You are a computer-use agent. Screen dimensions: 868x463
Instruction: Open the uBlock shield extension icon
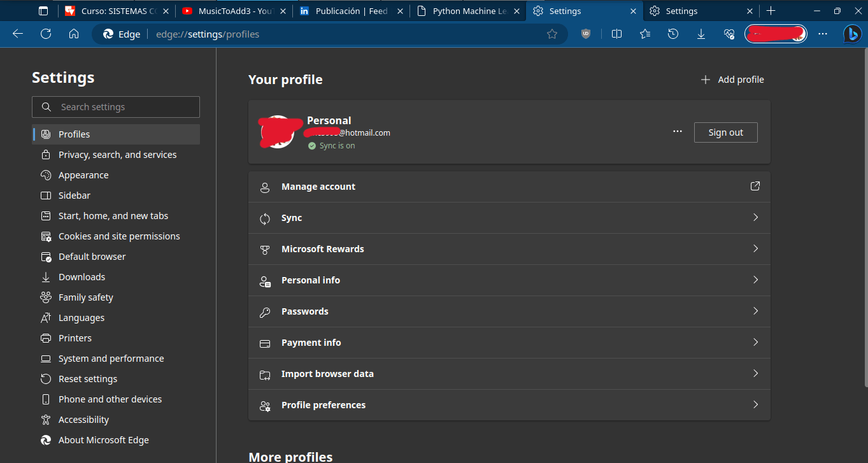pyautogui.click(x=586, y=34)
